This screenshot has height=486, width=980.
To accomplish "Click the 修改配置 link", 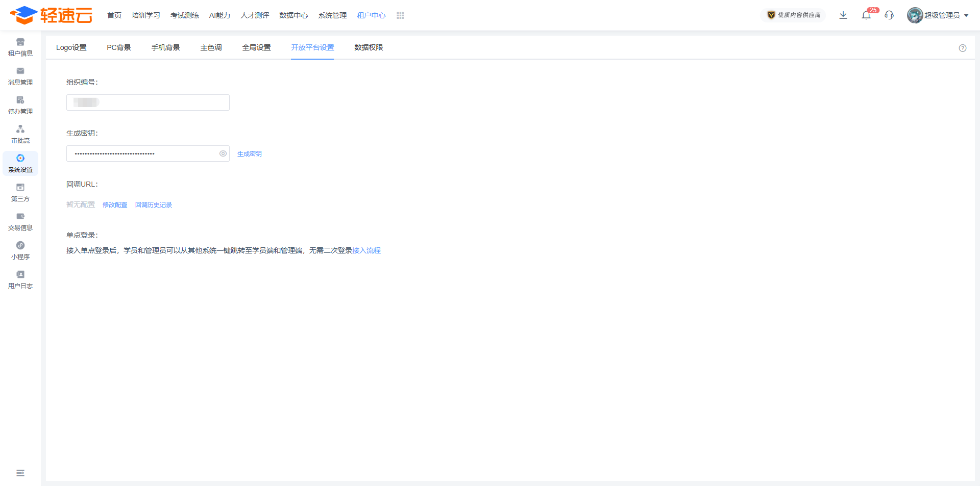I will point(115,205).
